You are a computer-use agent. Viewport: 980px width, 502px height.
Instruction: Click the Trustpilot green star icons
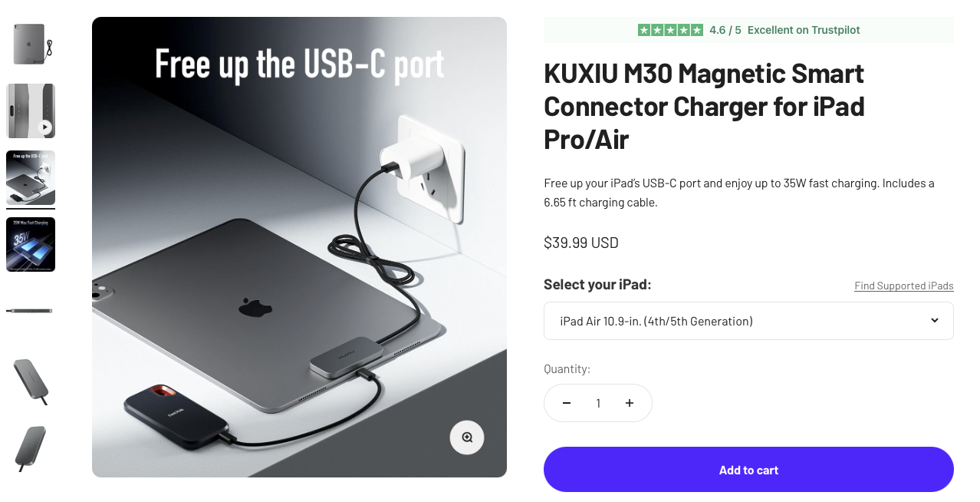(670, 30)
